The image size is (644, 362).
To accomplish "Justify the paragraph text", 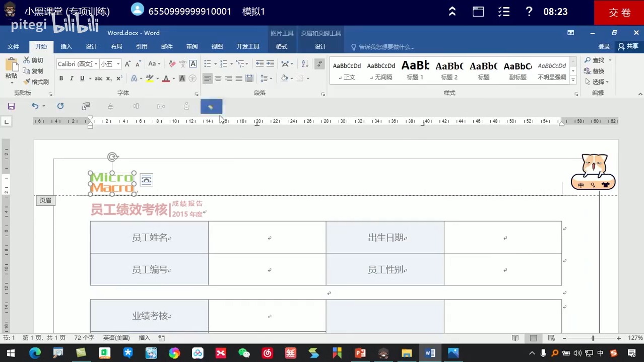I will point(239,79).
